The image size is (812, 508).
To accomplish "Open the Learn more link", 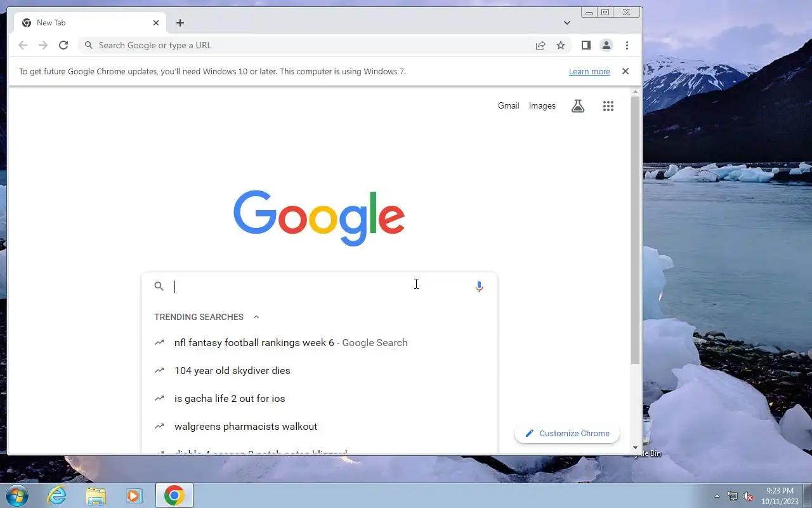I will pos(589,72).
